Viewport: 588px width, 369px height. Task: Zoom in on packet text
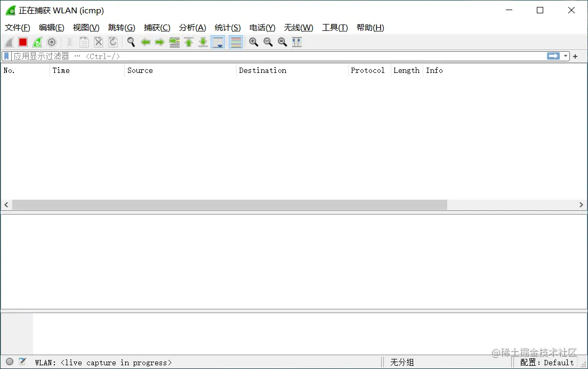tap(254, 43)
